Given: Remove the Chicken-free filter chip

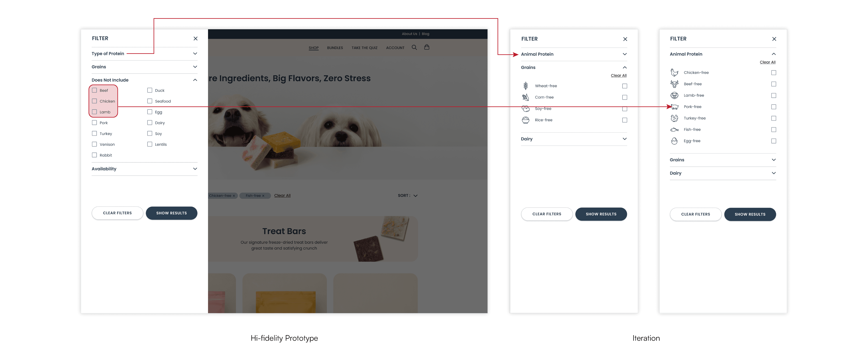Looking at the screenshot, I should (x=234, y=196).
